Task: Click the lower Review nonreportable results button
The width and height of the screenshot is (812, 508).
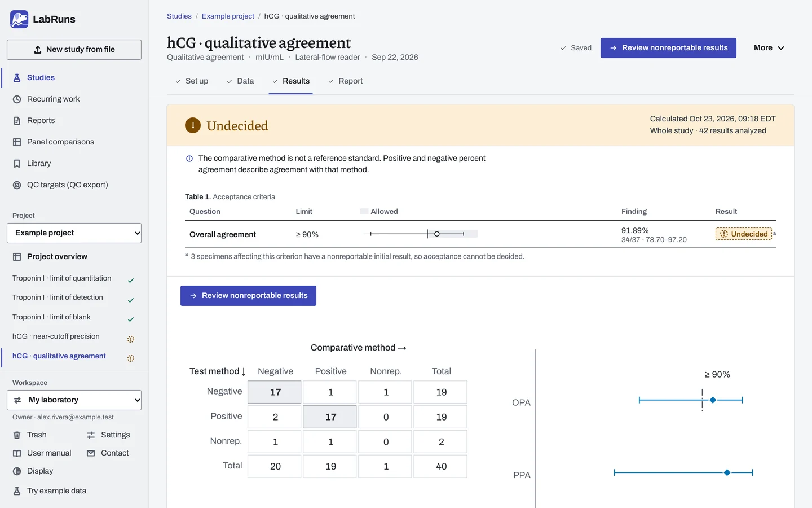Action: point(248,296)
